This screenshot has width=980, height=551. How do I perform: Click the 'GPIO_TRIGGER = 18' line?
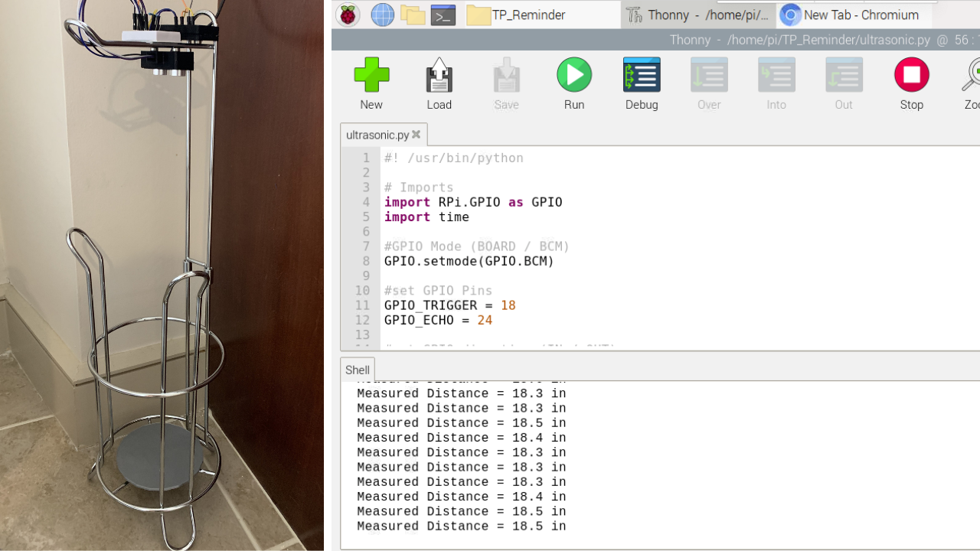[x=450, y=305]
